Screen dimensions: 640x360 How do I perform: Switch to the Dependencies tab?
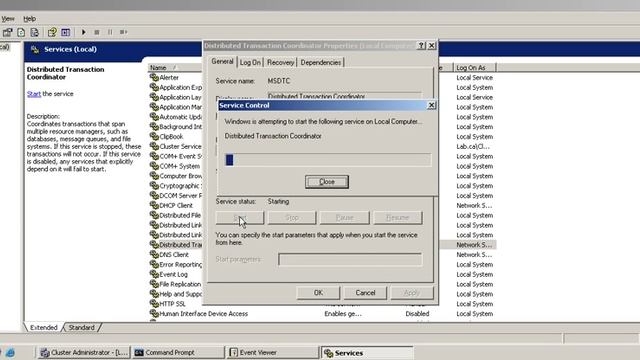[321, 62]
